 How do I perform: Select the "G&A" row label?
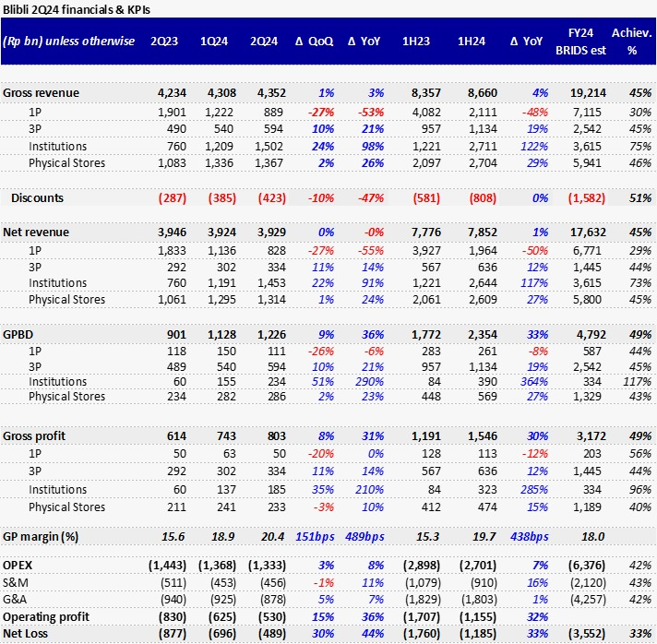[15, 600]
